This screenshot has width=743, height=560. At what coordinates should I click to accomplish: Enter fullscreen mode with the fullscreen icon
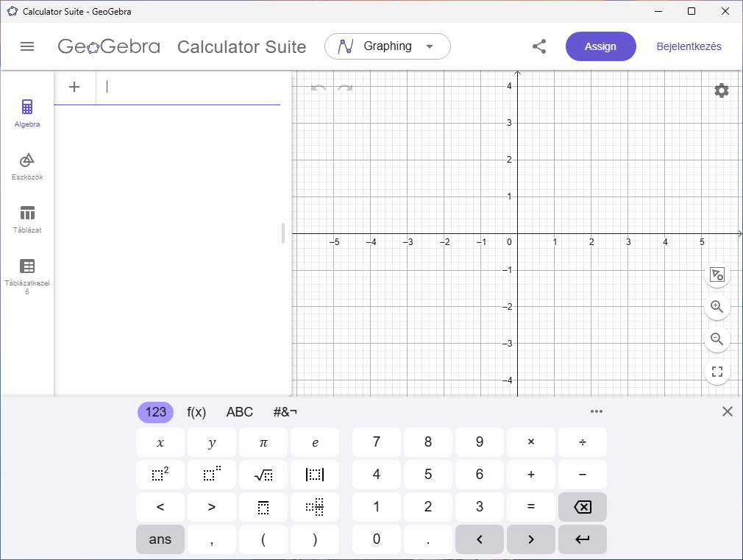pyautogui.click(x=717, y=372)
